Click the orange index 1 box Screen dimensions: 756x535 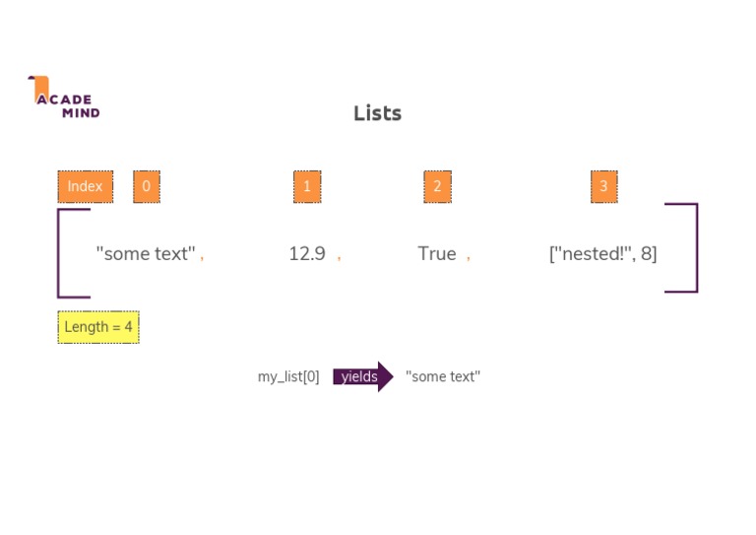pyautogui.click(x=307, y=186)
